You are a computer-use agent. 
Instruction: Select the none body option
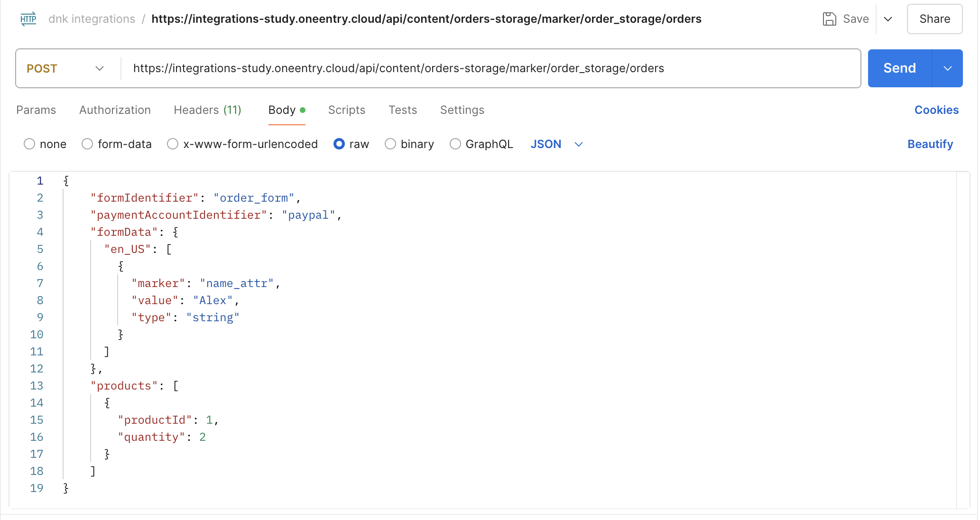click(29, 144)
